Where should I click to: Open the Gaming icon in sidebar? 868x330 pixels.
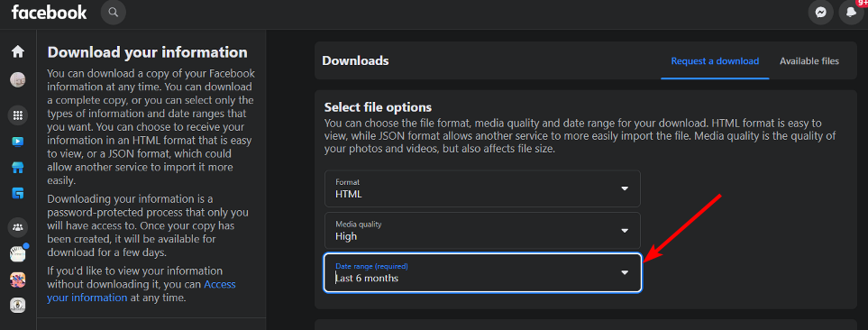pyautogui.click(x=18, y=193)
